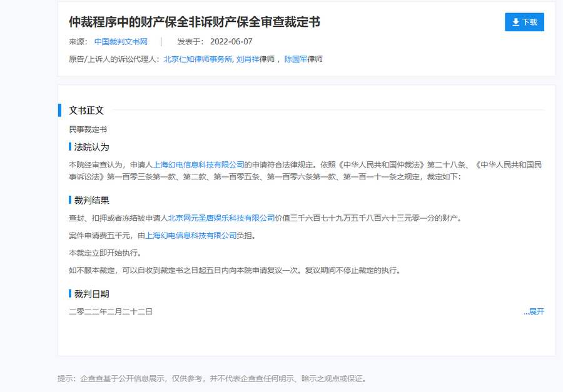Select the 法院认为 subsection heading
The image size is (563, 392).
(91, 147)
